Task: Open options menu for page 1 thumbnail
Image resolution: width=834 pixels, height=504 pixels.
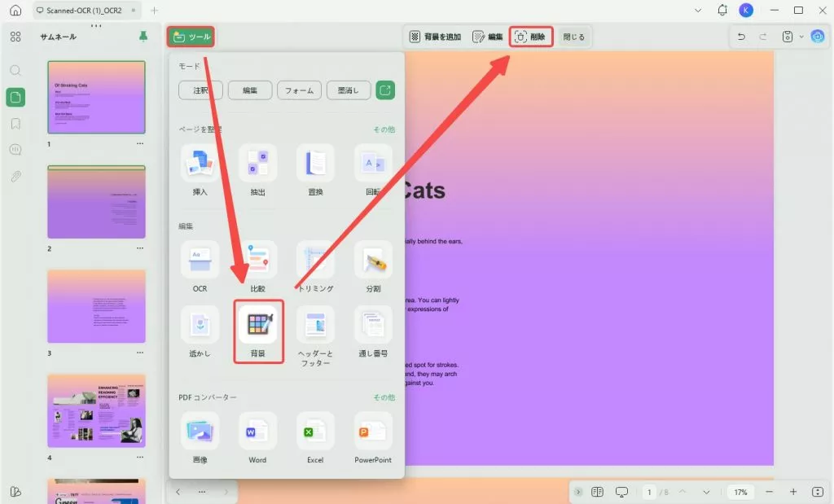Action: coord(140,143)
